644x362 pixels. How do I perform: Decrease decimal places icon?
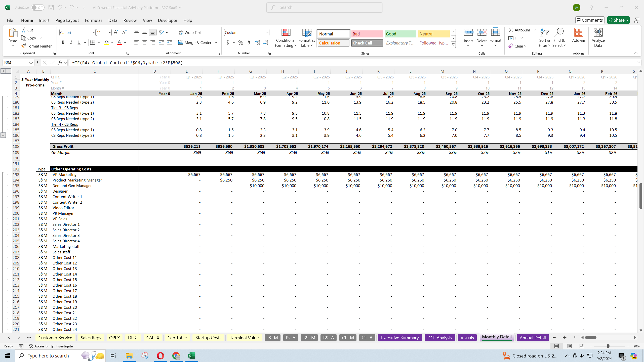266,42
